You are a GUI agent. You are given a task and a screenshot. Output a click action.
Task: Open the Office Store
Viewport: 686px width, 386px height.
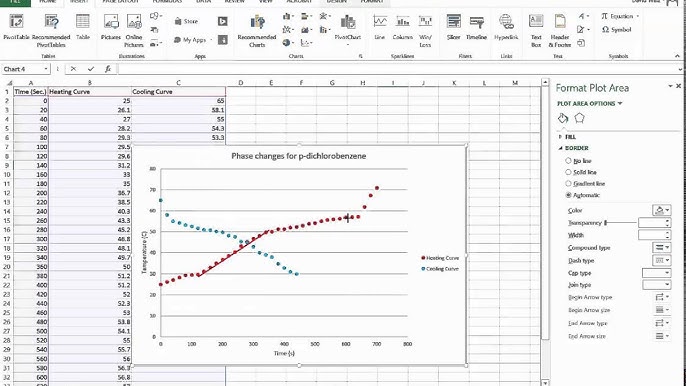pyautogui.click(x=186, y=21)
